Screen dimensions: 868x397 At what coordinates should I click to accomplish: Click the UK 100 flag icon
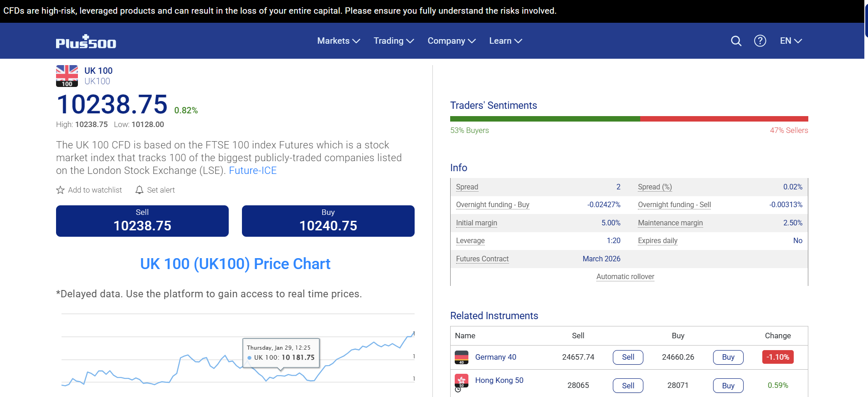67,76
